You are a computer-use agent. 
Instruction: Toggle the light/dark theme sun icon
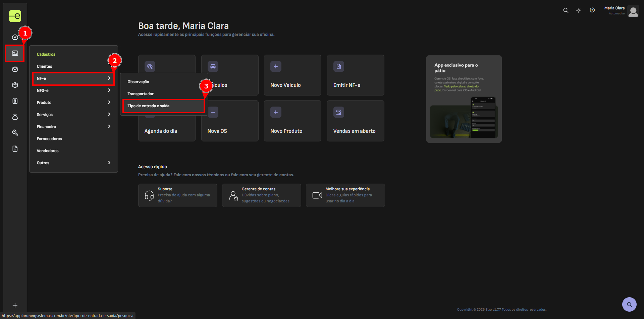click(x=579, y=10)
